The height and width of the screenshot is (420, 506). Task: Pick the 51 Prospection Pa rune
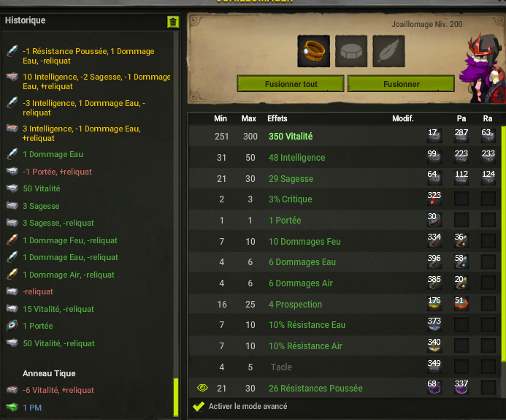pyautogui.click(x=461, y=304)
